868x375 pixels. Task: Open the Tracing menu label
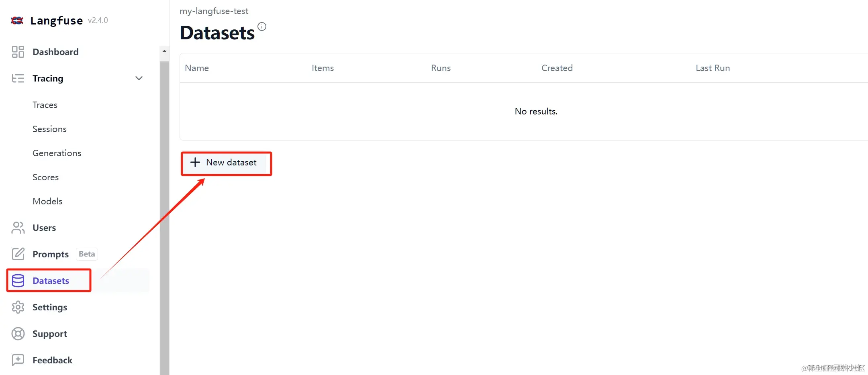[48, 78]
